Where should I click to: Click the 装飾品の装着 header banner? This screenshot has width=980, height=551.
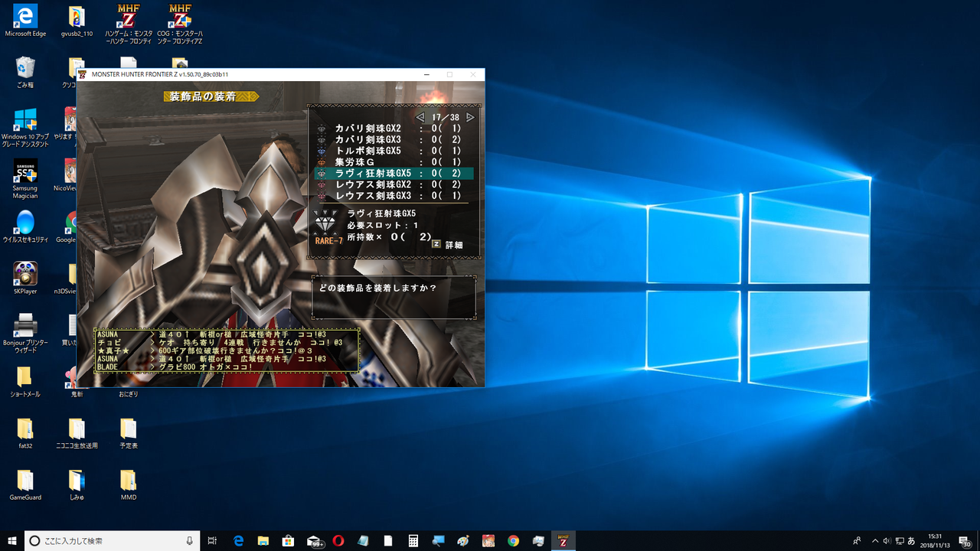click(x=211, y=96)
